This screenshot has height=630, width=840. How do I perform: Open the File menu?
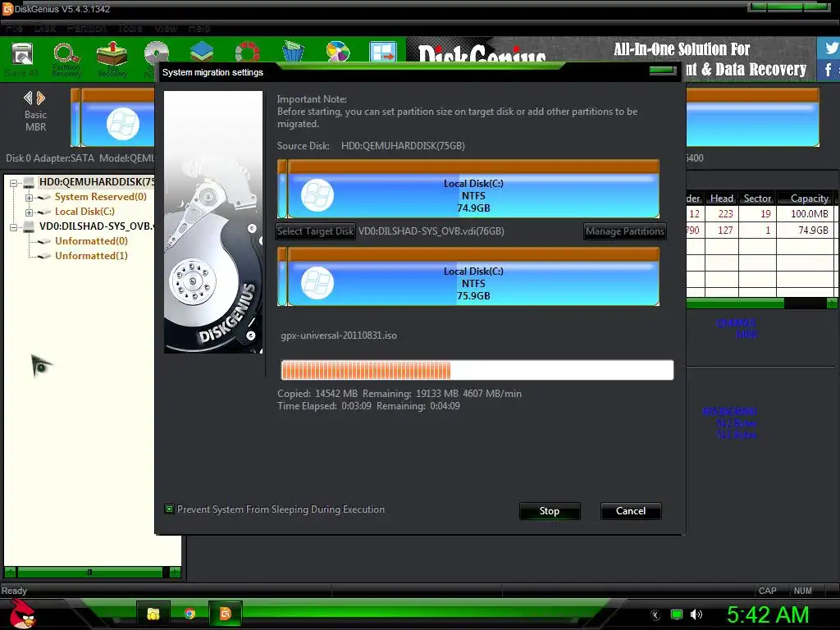15,28
